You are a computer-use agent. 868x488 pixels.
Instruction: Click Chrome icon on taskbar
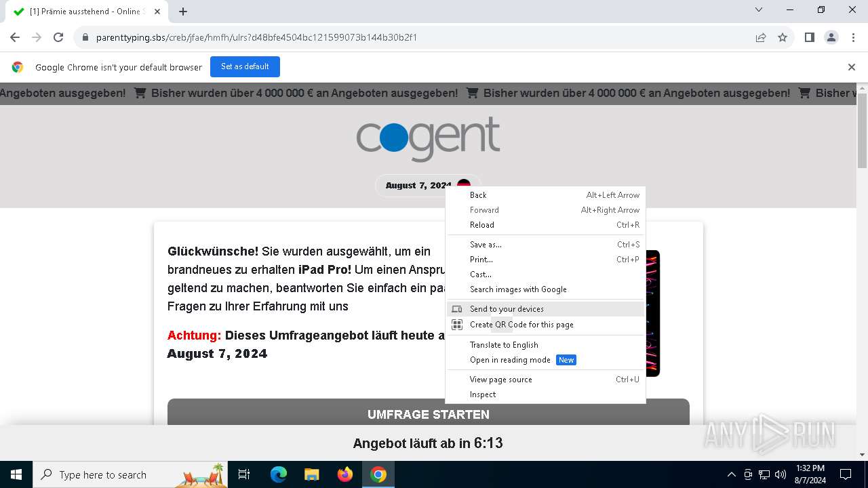point(378,474)
